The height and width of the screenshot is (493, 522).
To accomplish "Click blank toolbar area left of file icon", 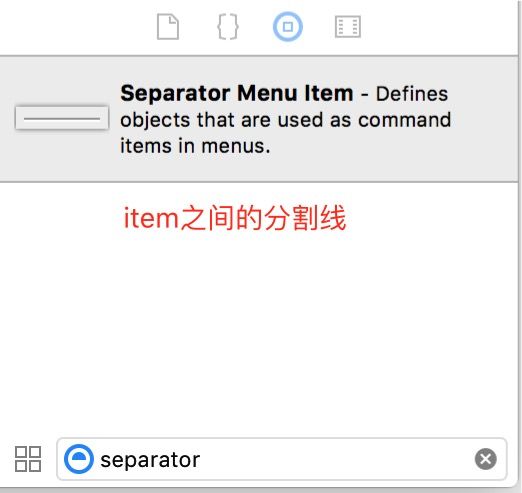I will [x=77, y=27].
